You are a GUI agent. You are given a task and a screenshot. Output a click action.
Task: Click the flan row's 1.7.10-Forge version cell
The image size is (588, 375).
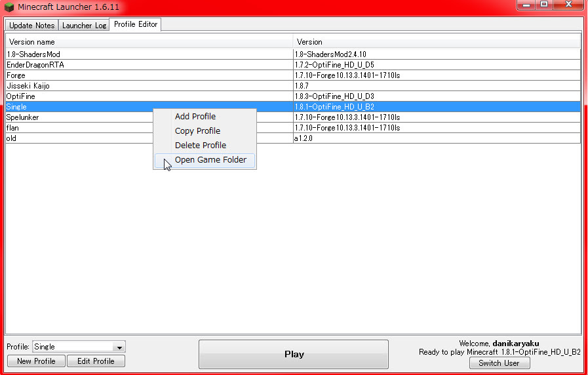pos(437,128)
